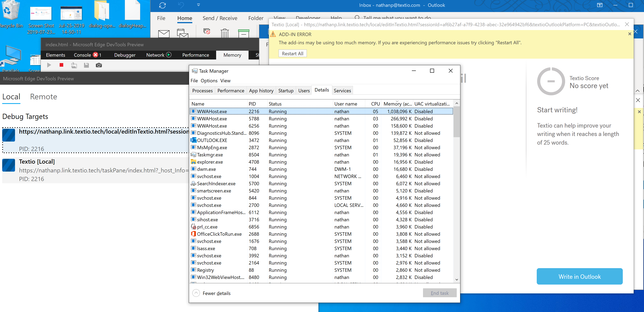Image resolution: width=644 pixels, height=312 pixels.
Task: Sort Task Manager by the Name column header
Action: (x=219, y=104)
